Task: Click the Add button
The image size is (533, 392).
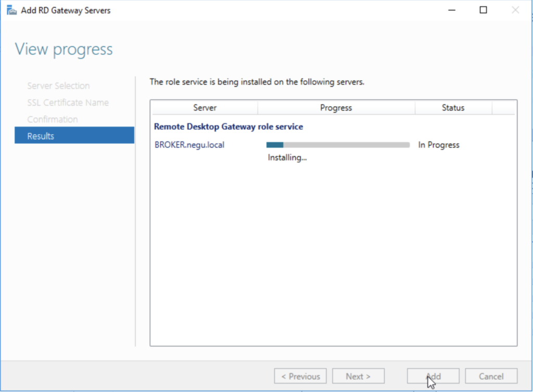Action: coord(433,376)
